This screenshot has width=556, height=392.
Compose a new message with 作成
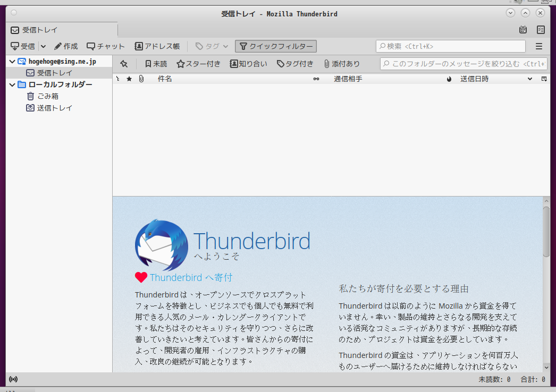[x=66, y=46]
